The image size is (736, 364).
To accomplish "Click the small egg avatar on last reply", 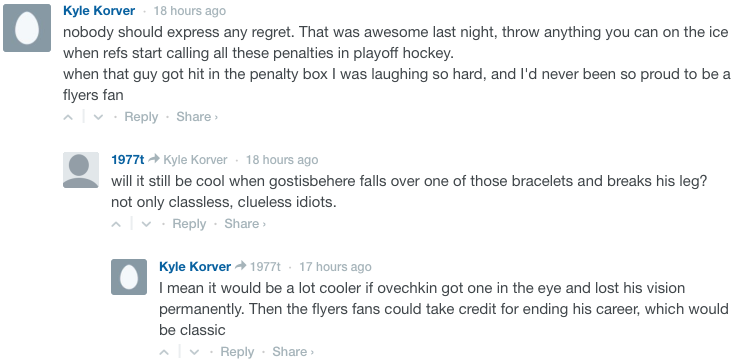I will [x=129, y=277].
